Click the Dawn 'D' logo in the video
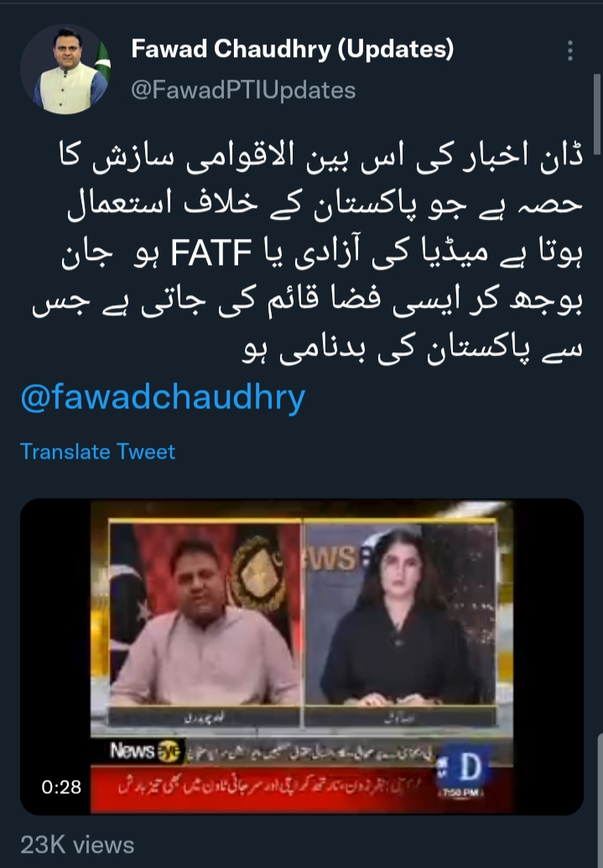The width and height of the screenshot is (603, 868). (x=467, y=767)
